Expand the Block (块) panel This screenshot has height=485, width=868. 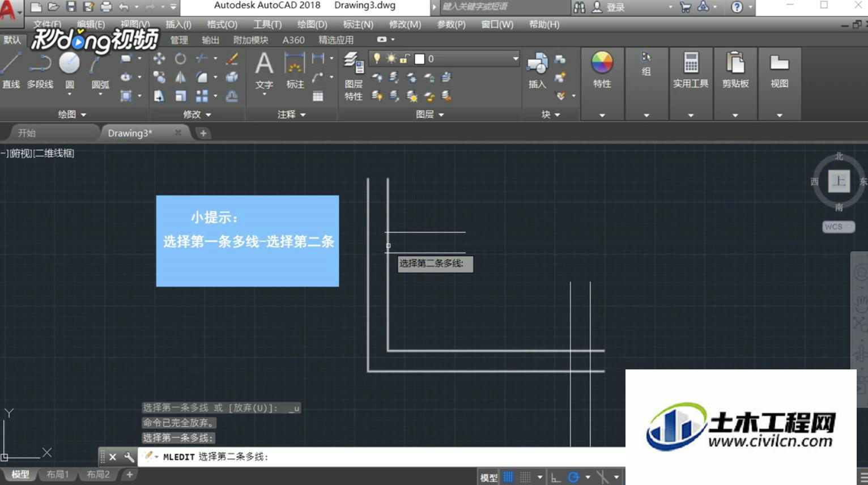click(x=551, y=114)
